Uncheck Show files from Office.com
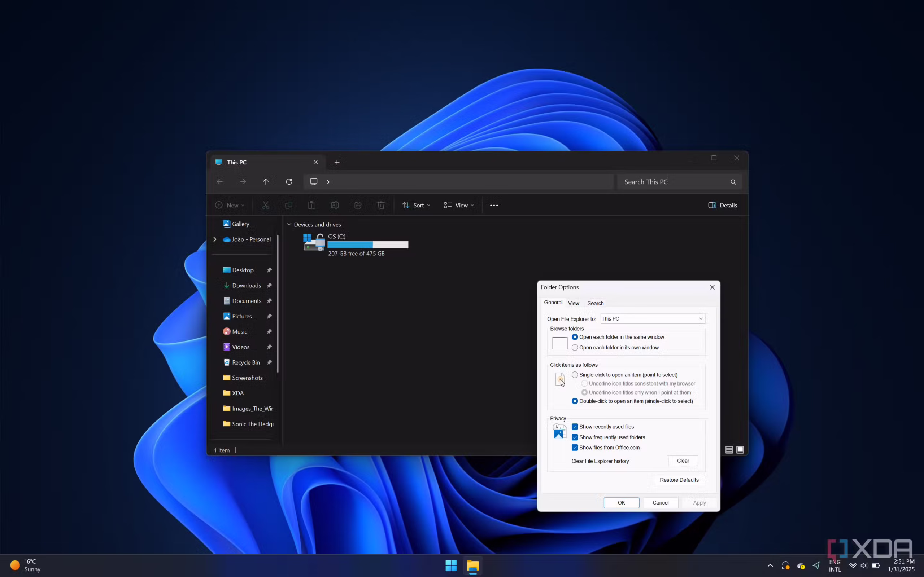 click(x=574, y=447)
